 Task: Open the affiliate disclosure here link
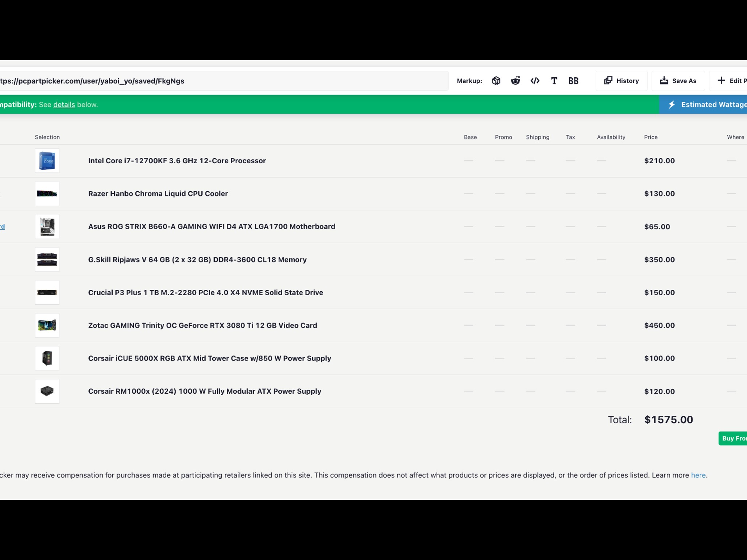click(x=698, y=475)
